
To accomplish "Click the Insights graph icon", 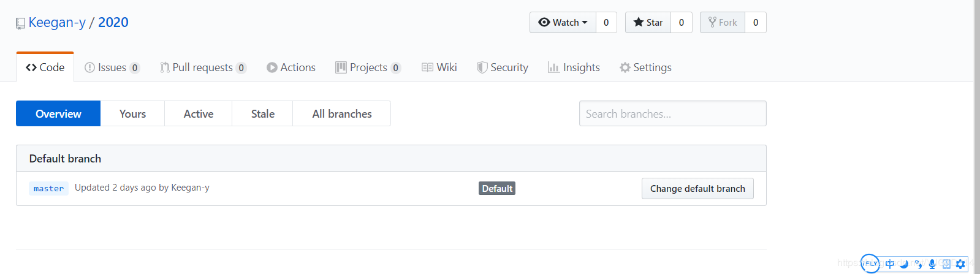I will point(553,67).
